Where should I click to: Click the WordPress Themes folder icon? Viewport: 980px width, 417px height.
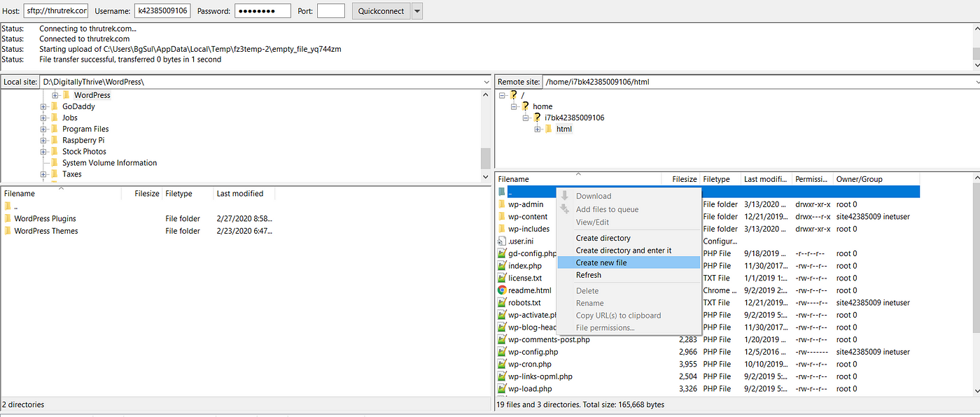[x=8, y=231]
